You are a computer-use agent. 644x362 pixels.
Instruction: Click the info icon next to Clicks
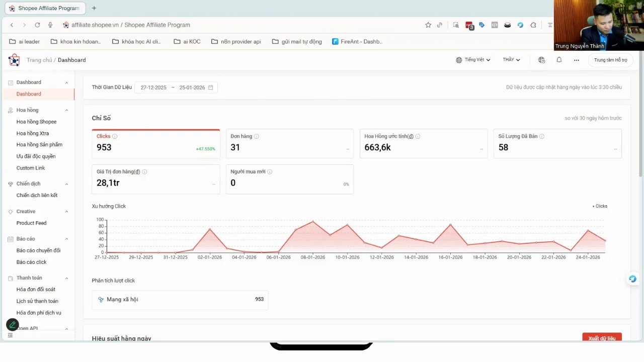point(115,137)
